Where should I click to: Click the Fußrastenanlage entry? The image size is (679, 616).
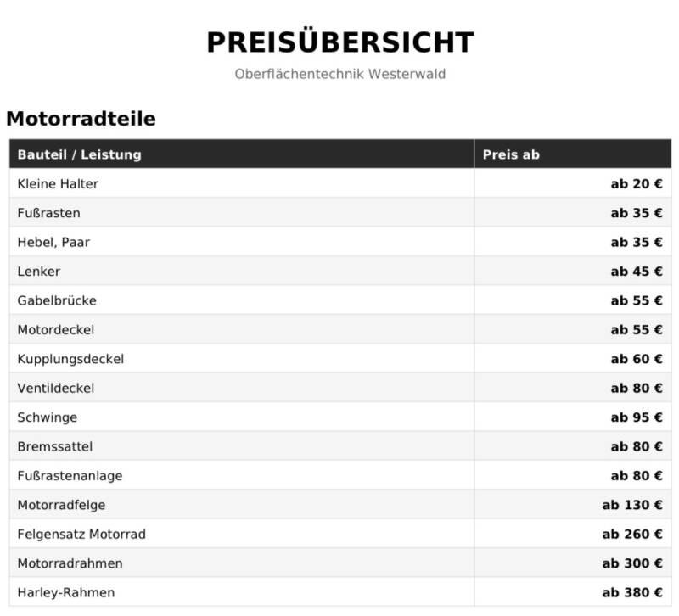tap(70, 476)
